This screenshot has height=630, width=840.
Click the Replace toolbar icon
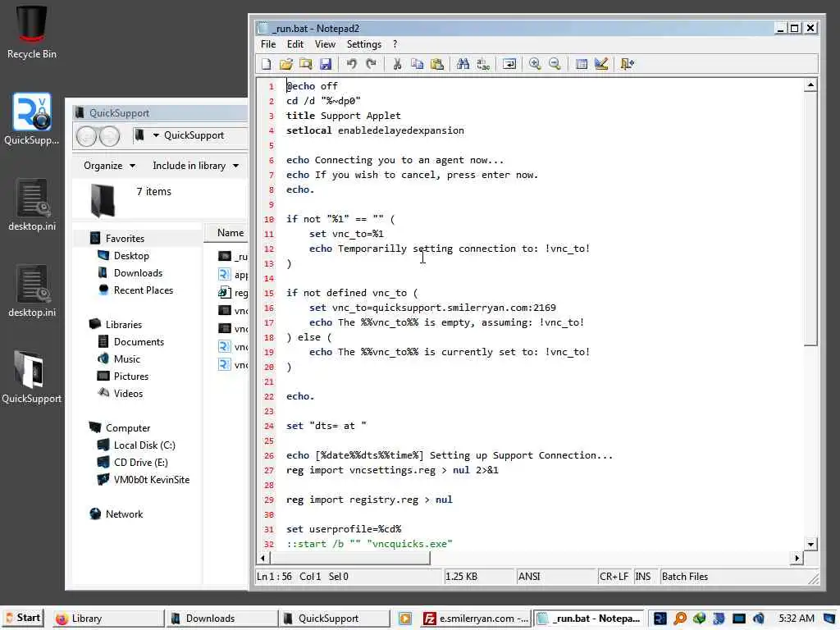[x=483, y=64]
